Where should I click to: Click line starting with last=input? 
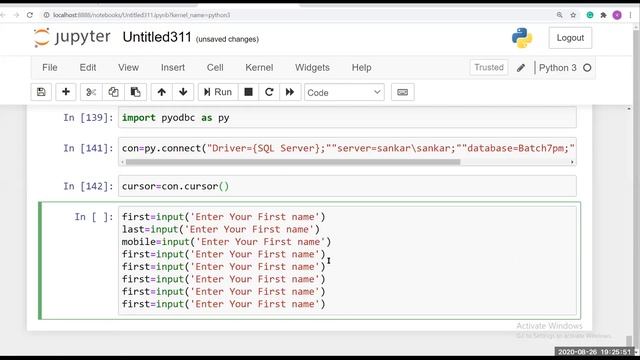(221, 229)
